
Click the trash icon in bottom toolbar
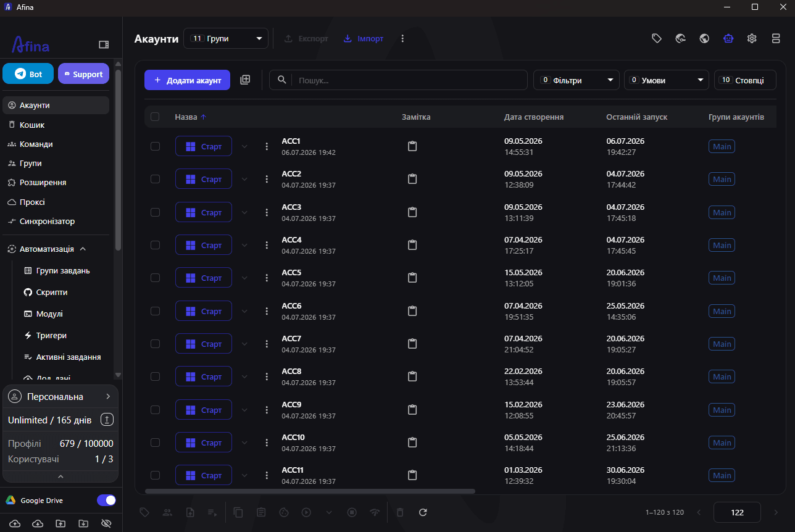coord(400,512)
